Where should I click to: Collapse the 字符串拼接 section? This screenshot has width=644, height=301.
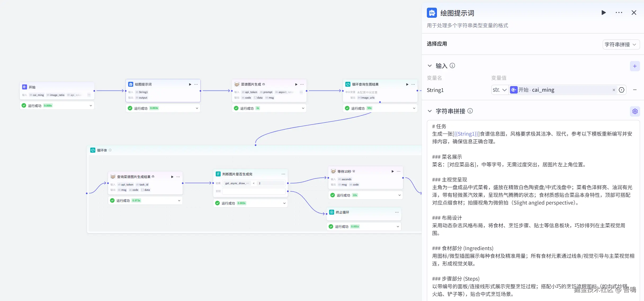[x=430, y=111]
